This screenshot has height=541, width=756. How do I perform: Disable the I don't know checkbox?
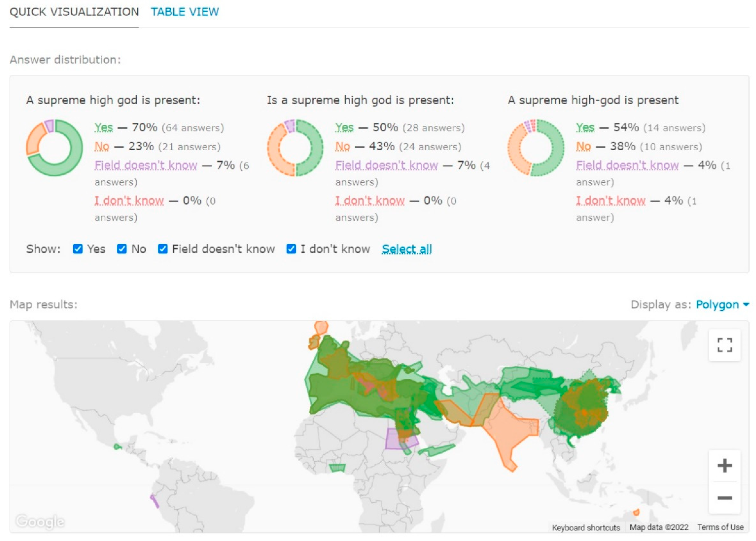tap(291, 249)
